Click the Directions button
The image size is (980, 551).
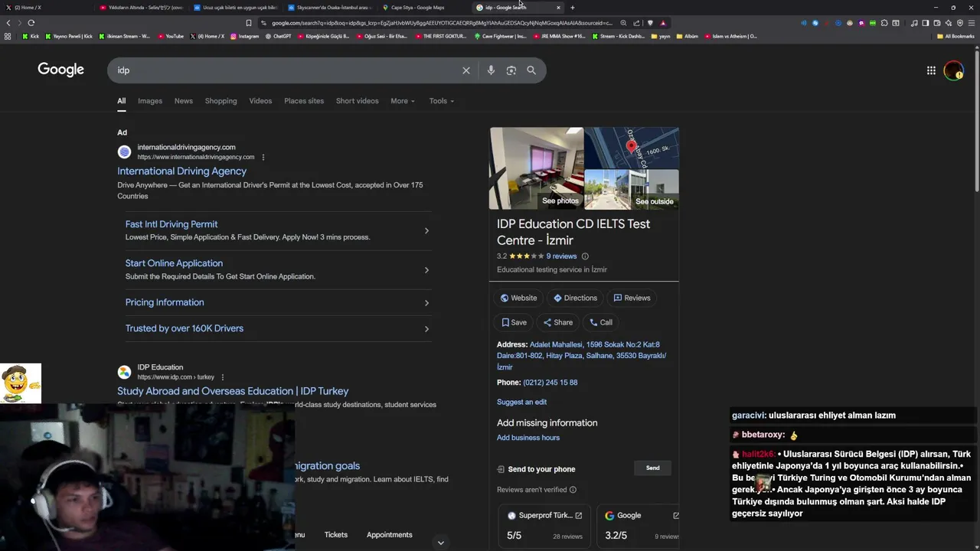(x=575, y=298)
